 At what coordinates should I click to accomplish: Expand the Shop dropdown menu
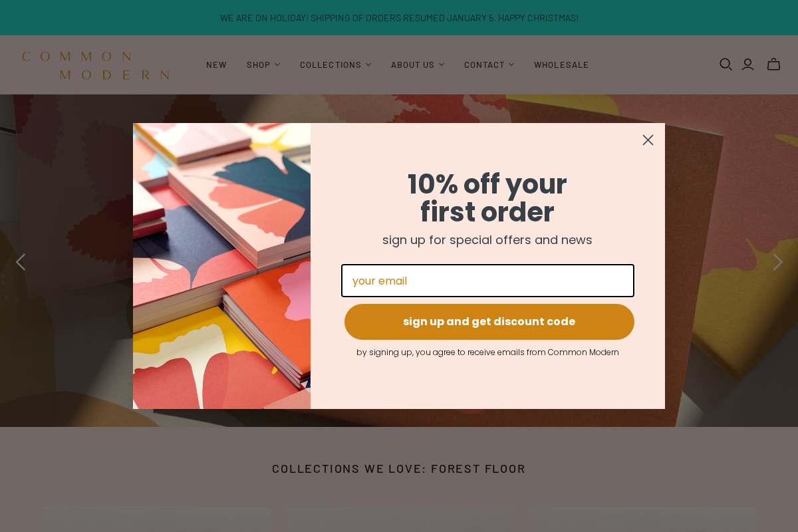tap(263, 65)
